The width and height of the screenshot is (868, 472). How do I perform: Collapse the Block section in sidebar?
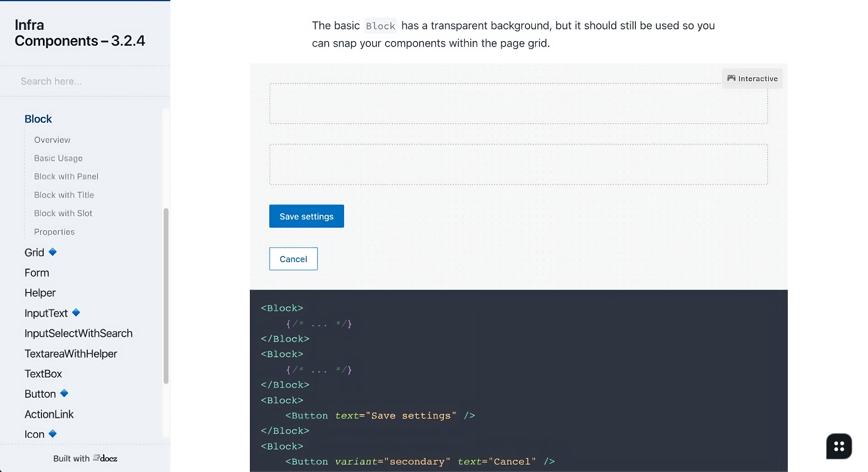[38, 118]
